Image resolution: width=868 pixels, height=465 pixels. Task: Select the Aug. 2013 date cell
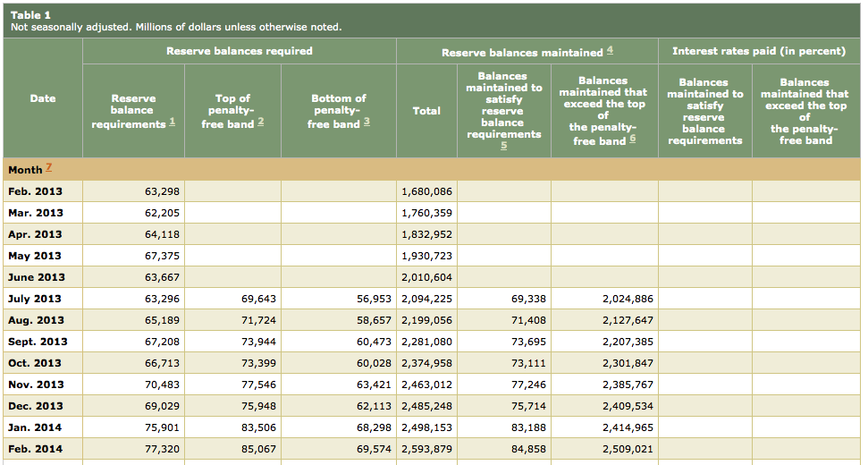pyautogui.click(x=43, y=320)
